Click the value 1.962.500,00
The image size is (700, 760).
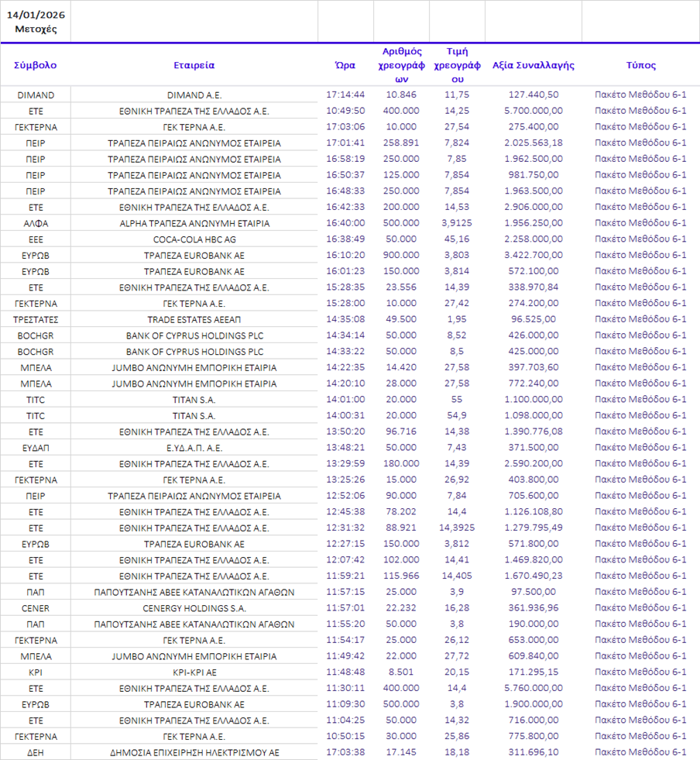(x=534, y=159)
